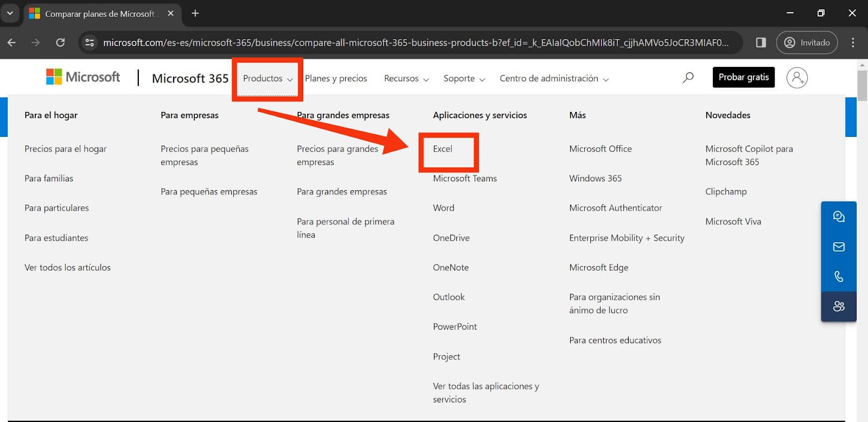Viewport: 868px width, 422px height.
Task: Select OneDrive in the products menu
Action: [451, 238]
